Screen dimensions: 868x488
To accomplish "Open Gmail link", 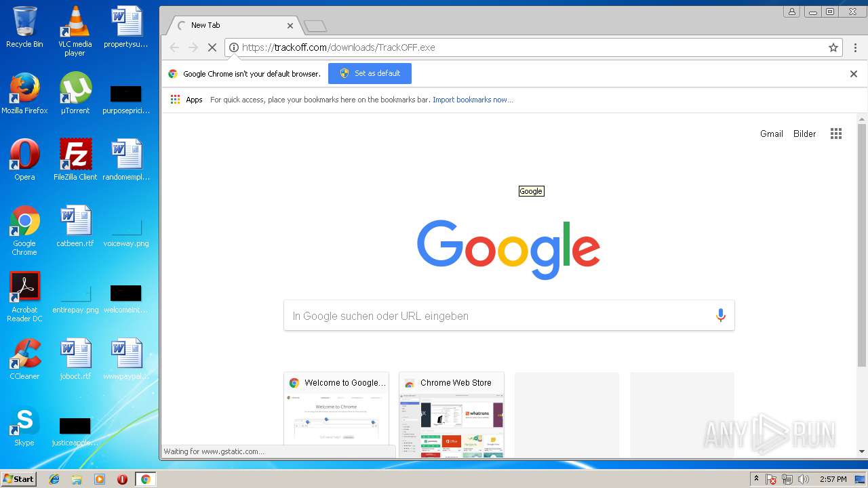I will tap(772, 134).
